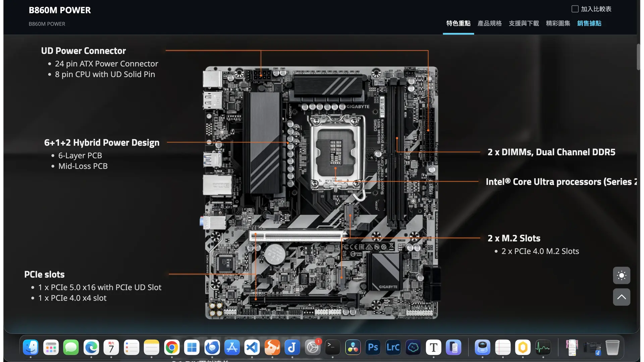Image resolution: width=644 pixels, height=362 pixels.
Task: Launch Visual Studio Code from the dock
Action: pyautogui.click(x=252, y=348)
